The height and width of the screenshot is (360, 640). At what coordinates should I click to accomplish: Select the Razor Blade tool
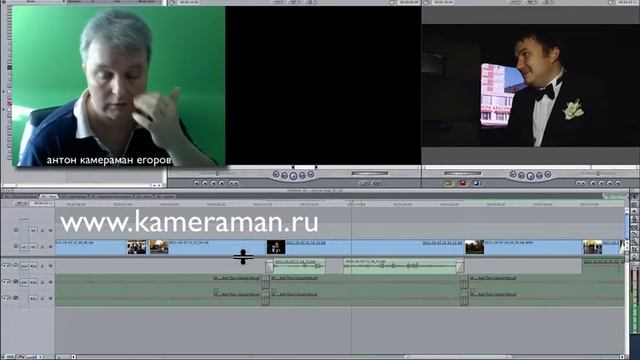coord(635,234)
